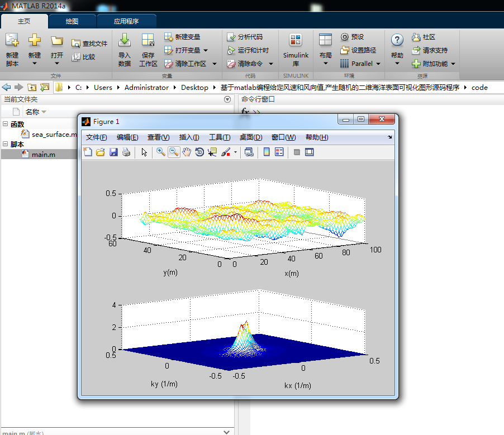This screenshot has width=504, height=435.
Task: Switch to the 绘图 (Plots) tab
Action: click(x=72, y=21)
